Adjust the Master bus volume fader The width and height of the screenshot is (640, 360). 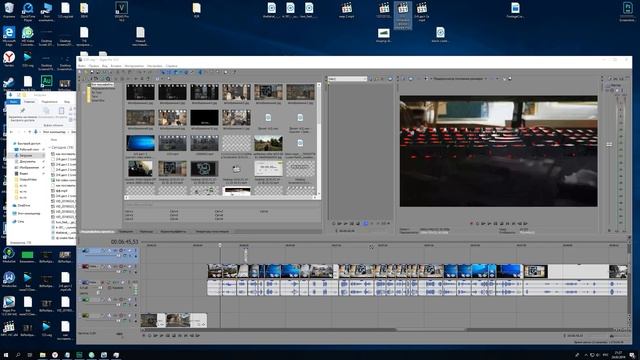609,144
